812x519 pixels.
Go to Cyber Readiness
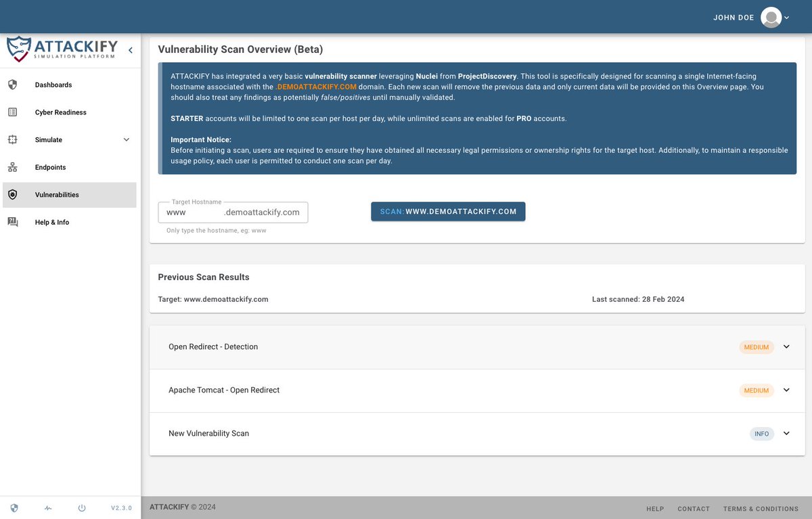(x=70, y=112)
